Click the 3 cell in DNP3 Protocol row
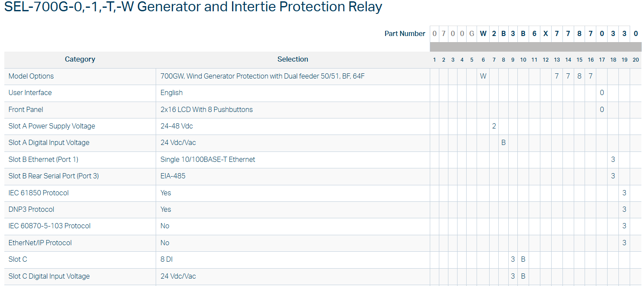The height and width of the screenshot is (286, 644). pyautogui.click(x=624, y=210)
